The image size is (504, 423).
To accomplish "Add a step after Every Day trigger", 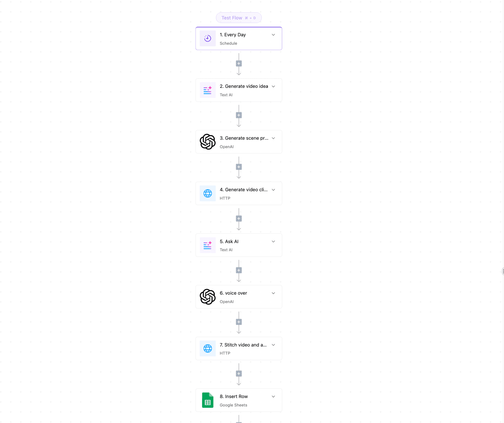I will 239,64.
